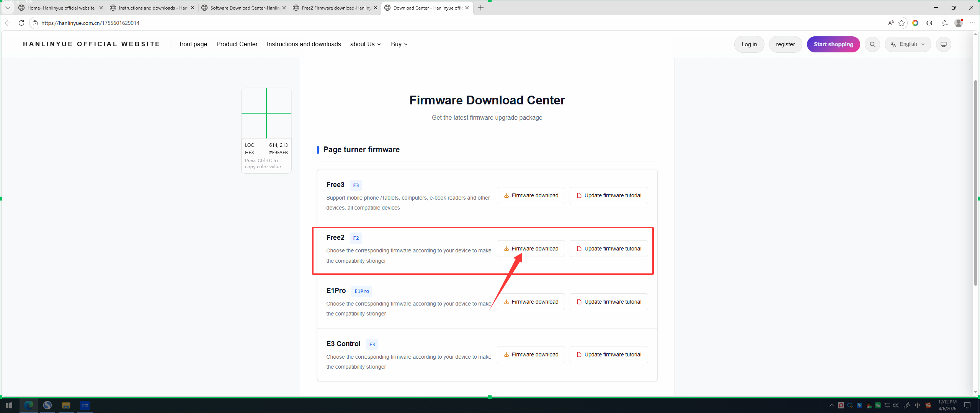Open WeChat from the system tray
This screenshot has width=980, height=413.
pyautogui.click(x=878, y=405)
